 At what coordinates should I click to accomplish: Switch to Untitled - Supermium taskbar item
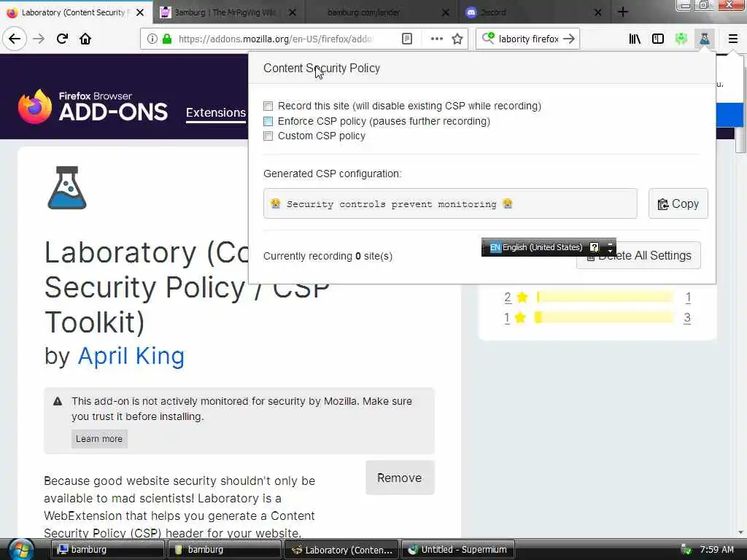point(458,550)
